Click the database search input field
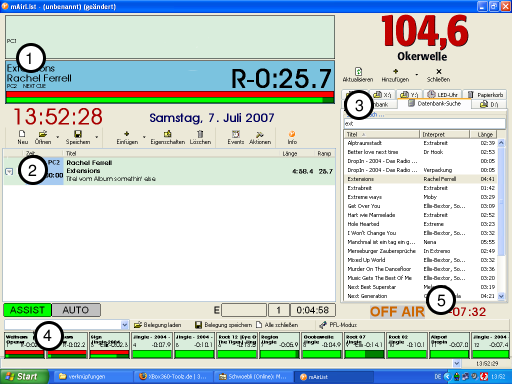Viewport: 512px width, 384px height. tap(424, 124)
